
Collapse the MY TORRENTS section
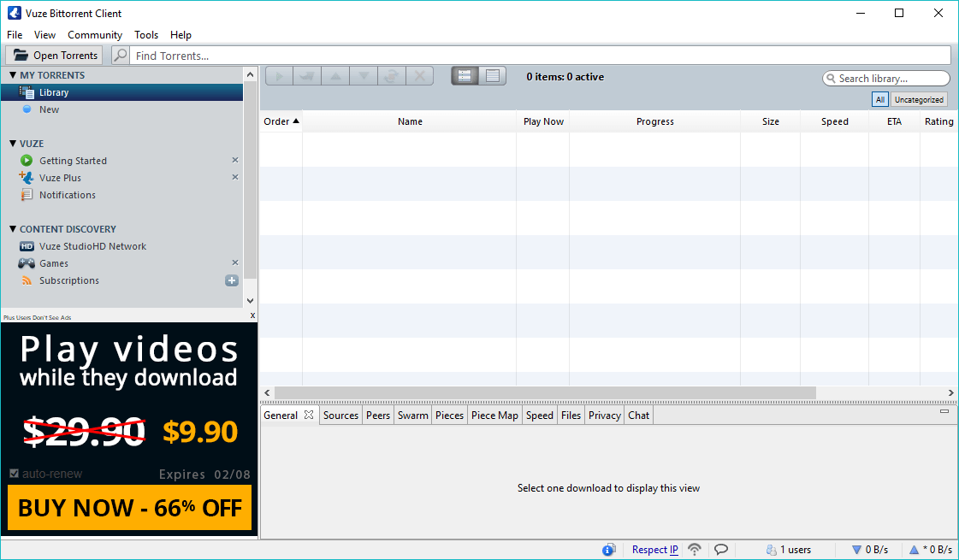13,75
